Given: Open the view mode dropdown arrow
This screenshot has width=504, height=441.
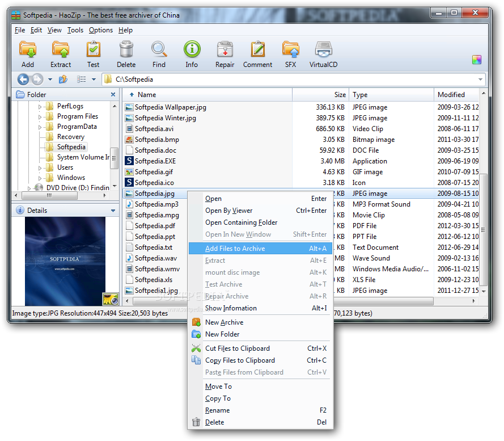Looking at the screenshot, I should (x=94, y=79).
